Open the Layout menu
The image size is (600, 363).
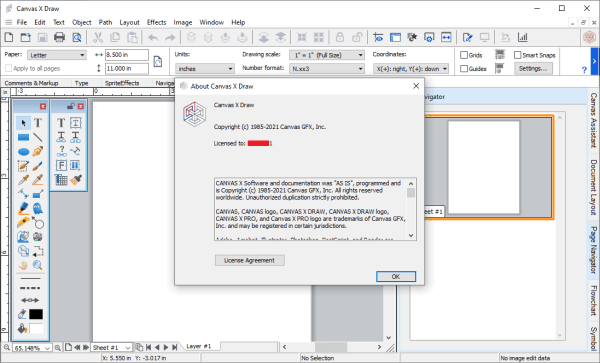click(129, 22)
